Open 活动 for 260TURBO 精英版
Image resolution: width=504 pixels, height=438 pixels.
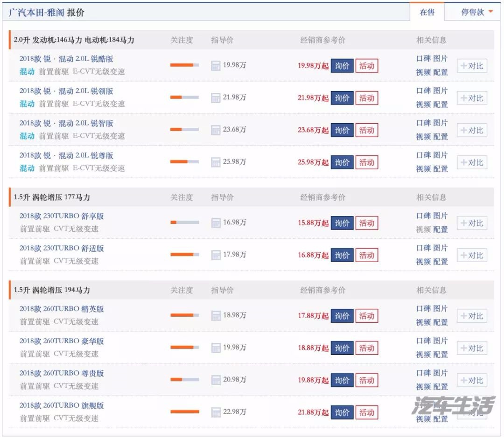click(x=367, y=316)
